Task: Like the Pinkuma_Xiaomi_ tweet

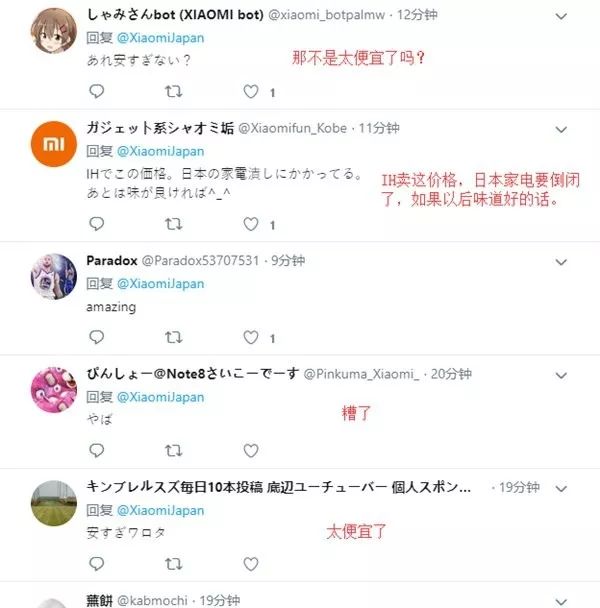Action: pyautogui.click(x=251, y=451)
